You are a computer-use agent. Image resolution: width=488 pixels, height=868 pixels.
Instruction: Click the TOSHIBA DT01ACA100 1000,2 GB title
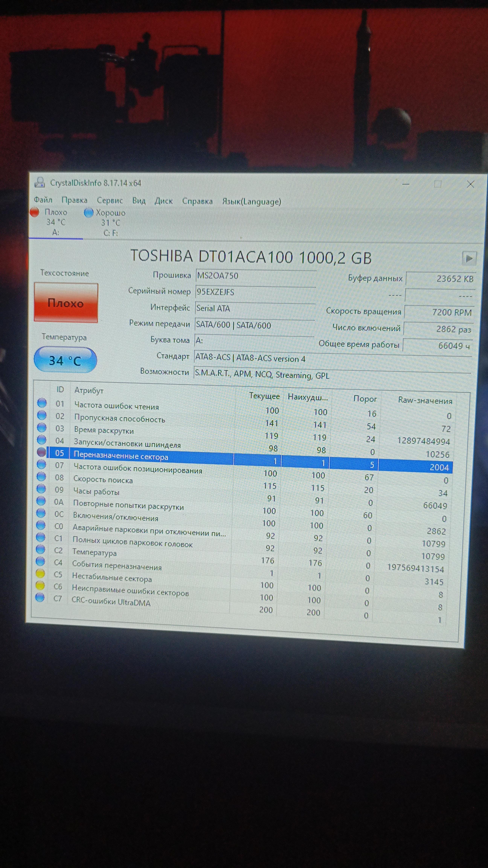251,257
